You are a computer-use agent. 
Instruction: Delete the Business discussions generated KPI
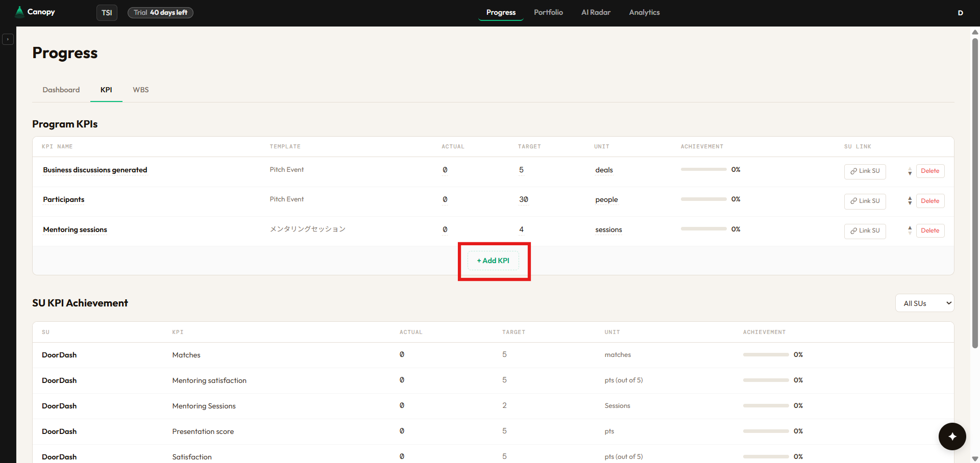(x=930, y=171)
